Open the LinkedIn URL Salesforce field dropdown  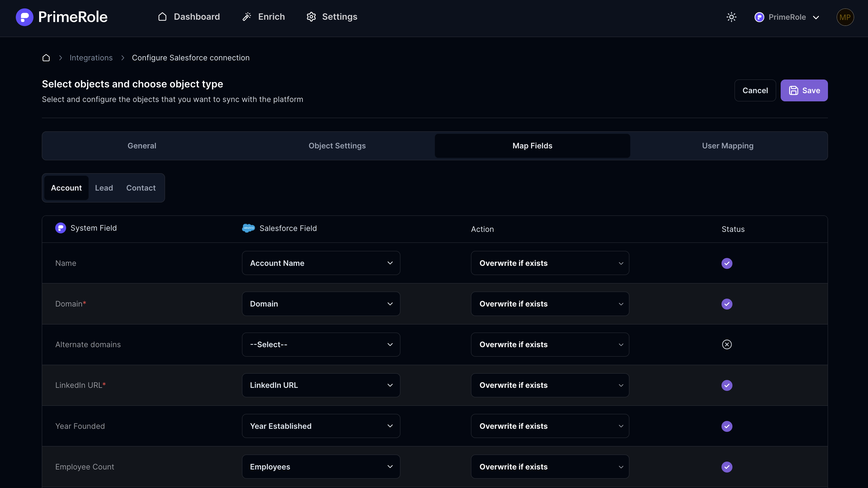coord(321,385)
